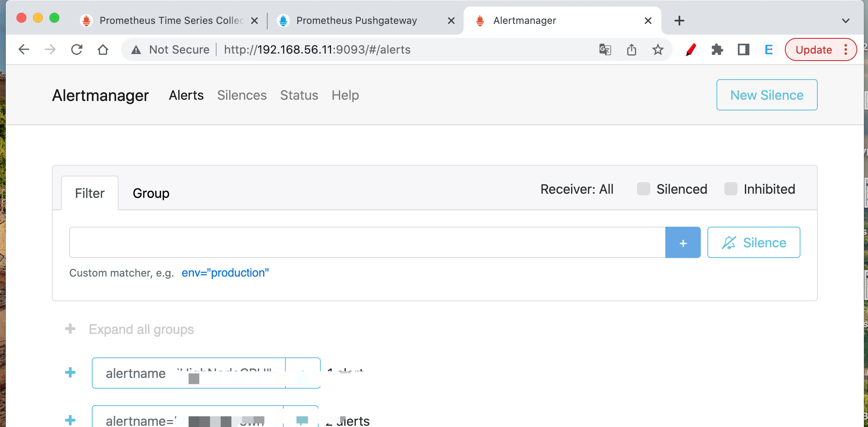Close the Prometheus Pushgateway tab
This screenshot has height=427, width=868.
(x=451, y=21)
